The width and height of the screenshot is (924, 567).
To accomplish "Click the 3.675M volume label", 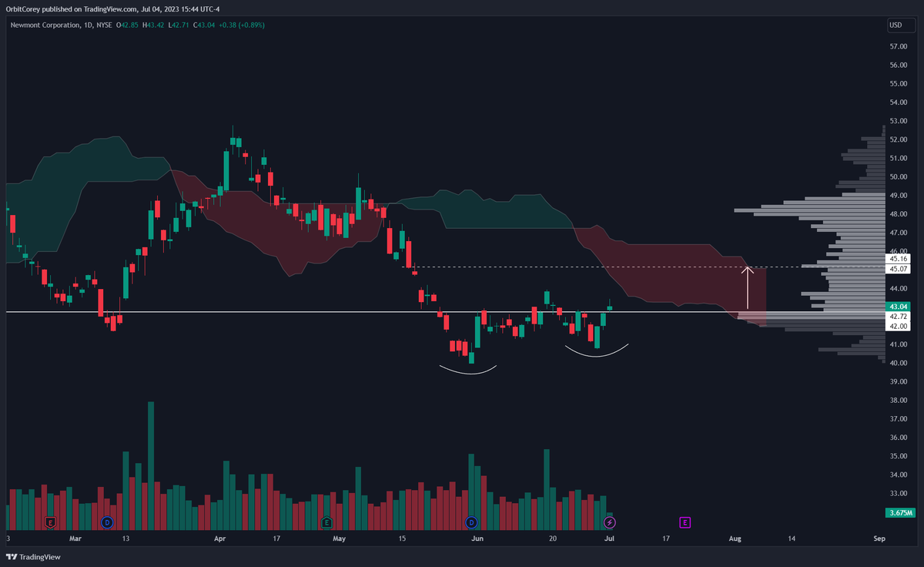I will point(900,512).
